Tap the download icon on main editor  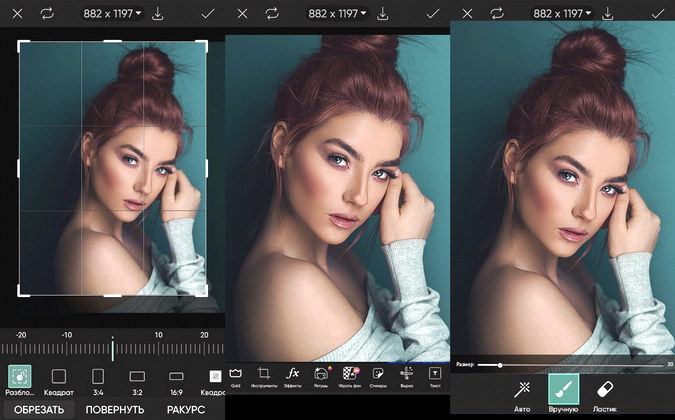pyautogui.click(x=383, y=14)
